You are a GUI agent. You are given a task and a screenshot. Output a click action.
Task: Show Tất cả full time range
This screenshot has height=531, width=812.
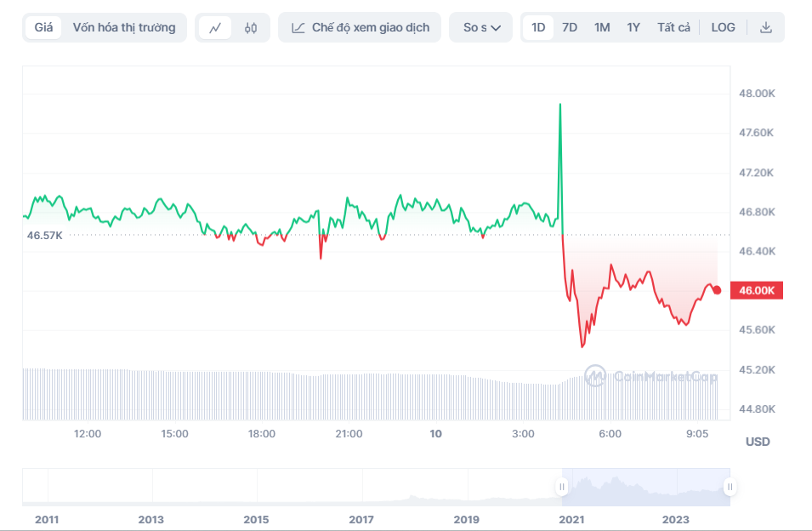673,27
